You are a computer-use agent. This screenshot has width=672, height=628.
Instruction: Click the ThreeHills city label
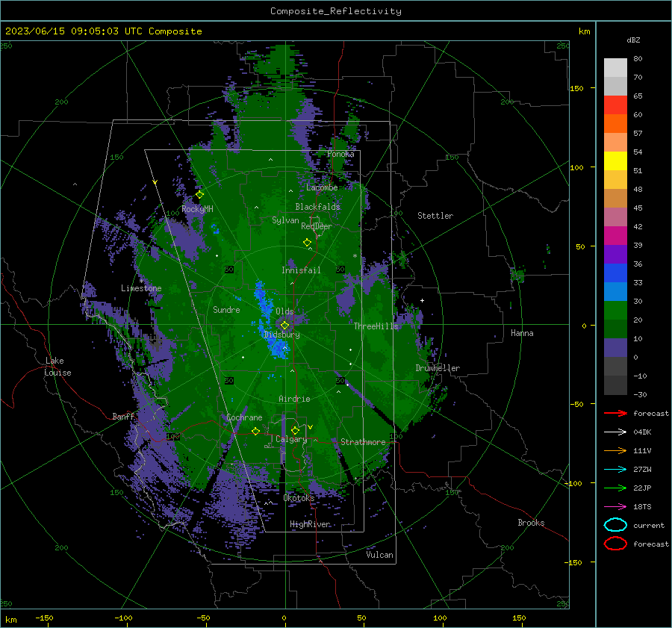point(376,326)
